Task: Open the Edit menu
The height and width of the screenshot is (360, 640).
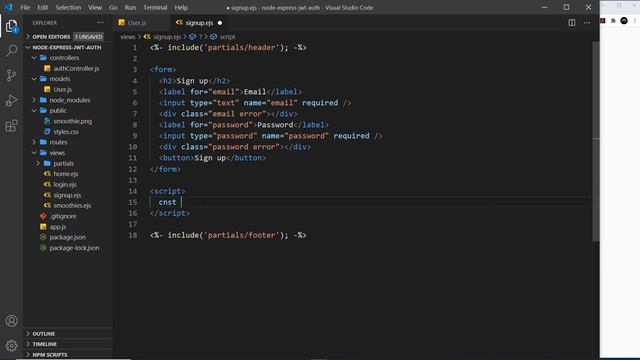Action: [42, 7]
